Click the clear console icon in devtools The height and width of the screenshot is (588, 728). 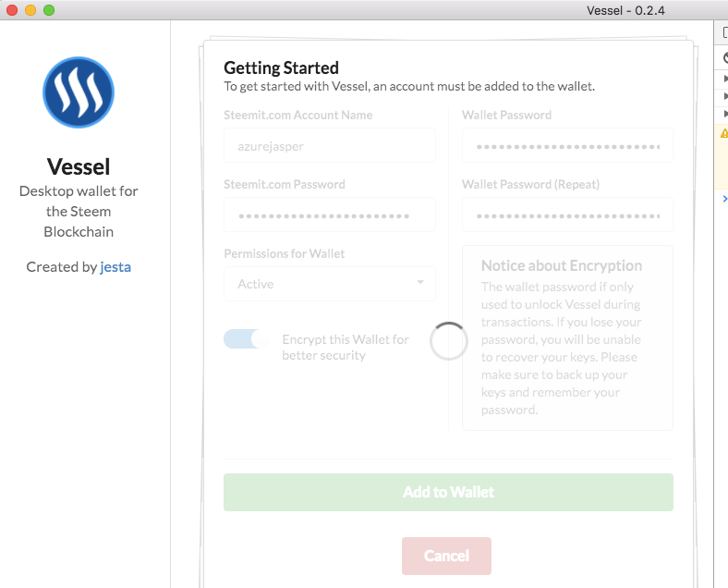pyautogui.click(x=725, y=57)
